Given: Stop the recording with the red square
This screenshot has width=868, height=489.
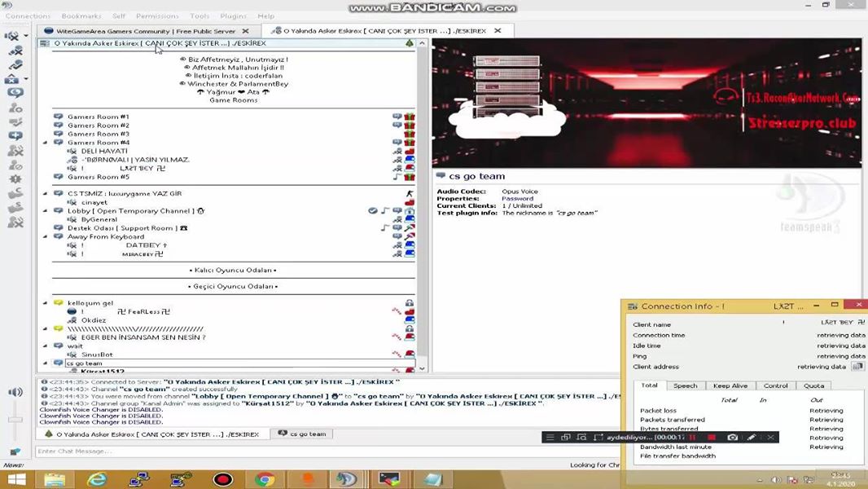Looking at the screenshot, I should tap(712, 437).
